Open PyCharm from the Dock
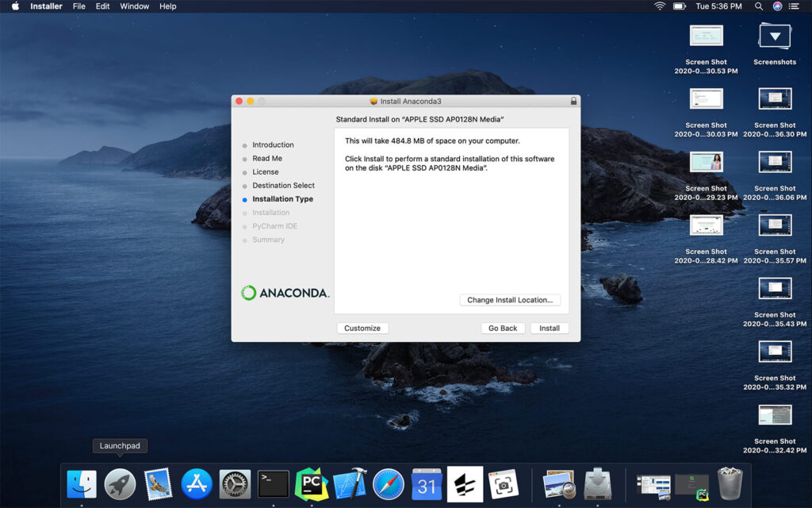The image size is (812, 508). click(x=312, y=485)
